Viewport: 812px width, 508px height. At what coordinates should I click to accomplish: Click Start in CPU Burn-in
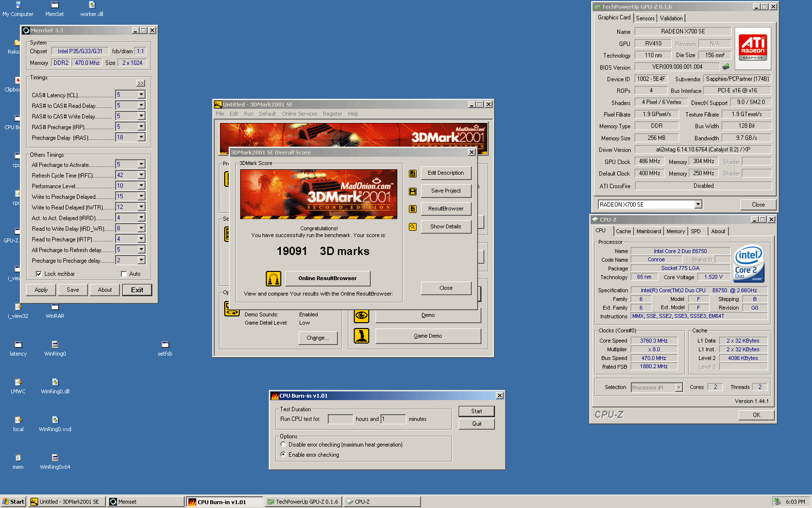pos(477,411)
